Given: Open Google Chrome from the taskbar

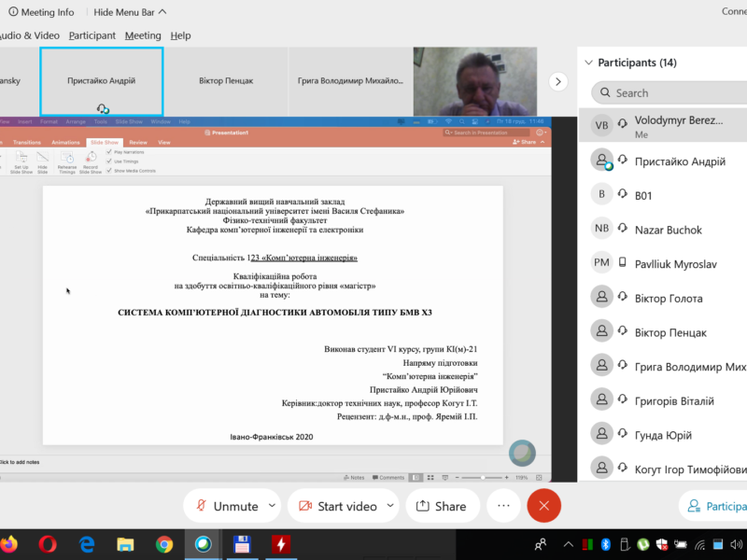Looking at the screenshot, I should coord(164,543).
